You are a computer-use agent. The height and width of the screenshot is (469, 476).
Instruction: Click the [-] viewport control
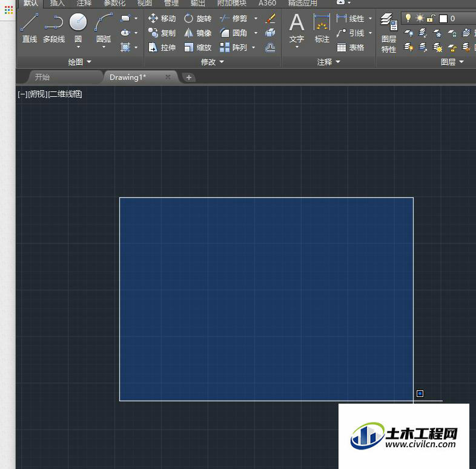pos(23,94)
